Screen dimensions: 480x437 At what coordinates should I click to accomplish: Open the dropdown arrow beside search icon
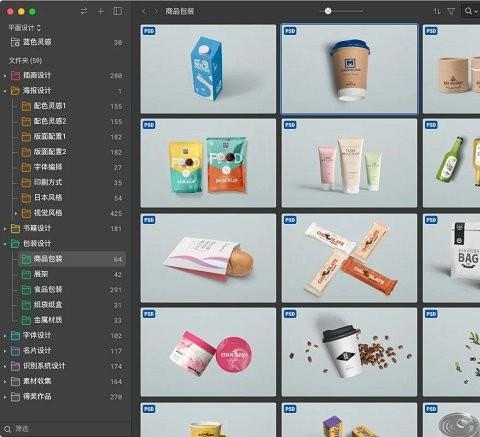tap(476, 12)
